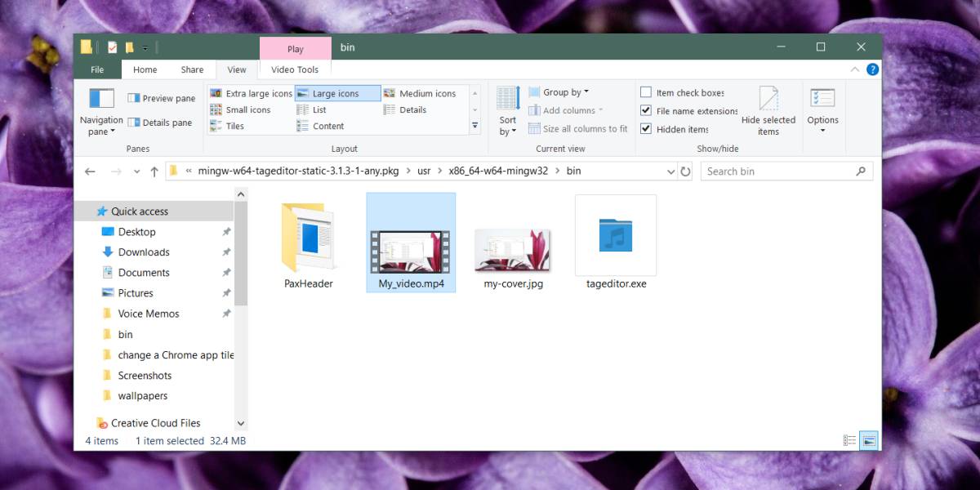The width and height of the screenshot is (980, 490).
Task: Switch layout to Extra large icons
Action: coord(252,93)
